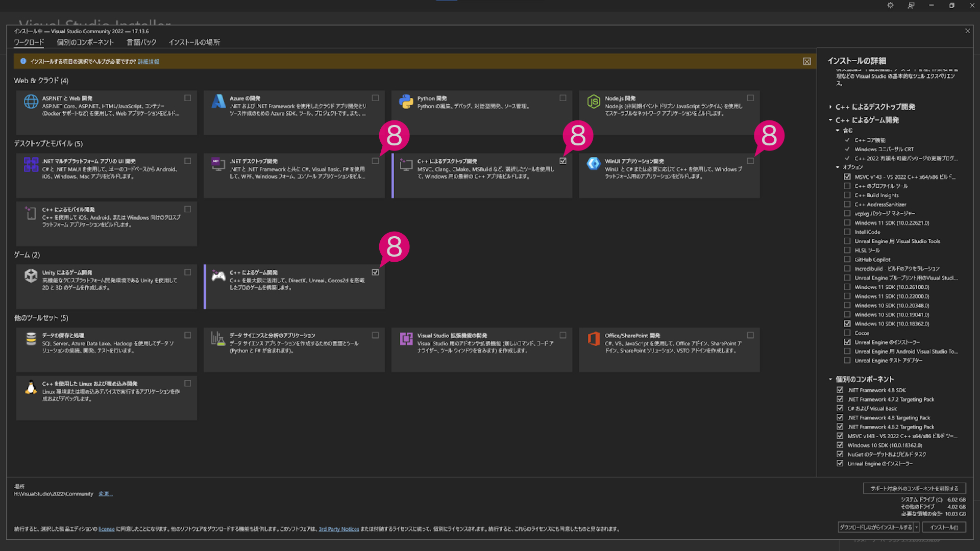This screenshot has width=980, height=551.
Task: Click the Node.js development icon
Action: click(594, 102)
